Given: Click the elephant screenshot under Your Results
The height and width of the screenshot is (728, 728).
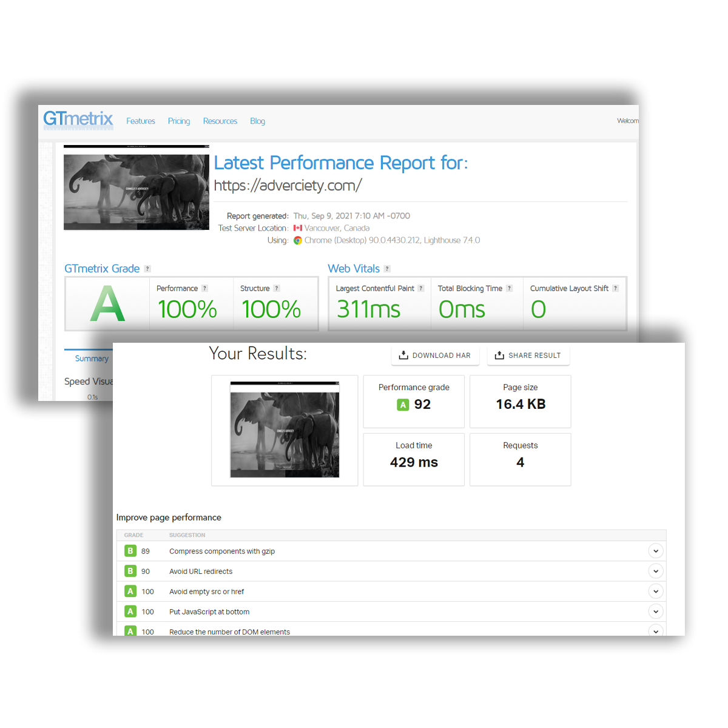Looking at the screenshot, I should [285, 430].
